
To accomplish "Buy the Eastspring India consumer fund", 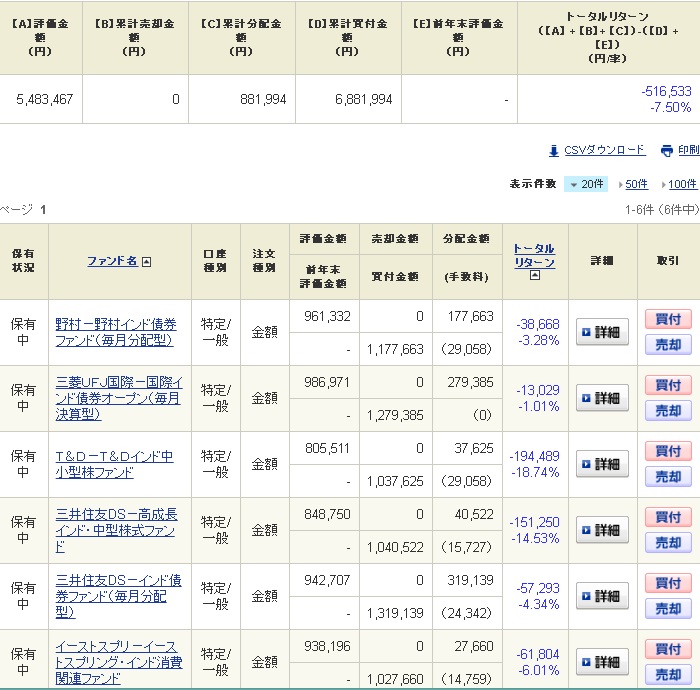I will coord(668,649).
